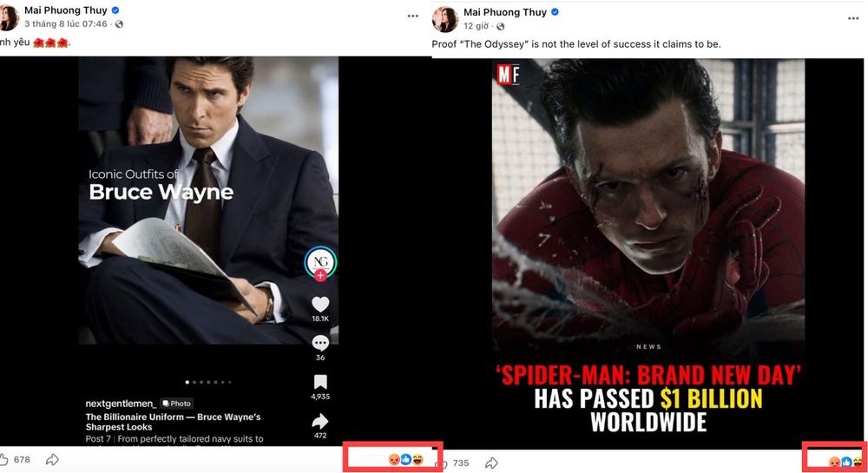Share the right Spider-Man post
This screenshot has height=473, width=868.
(x=491, y=463)
